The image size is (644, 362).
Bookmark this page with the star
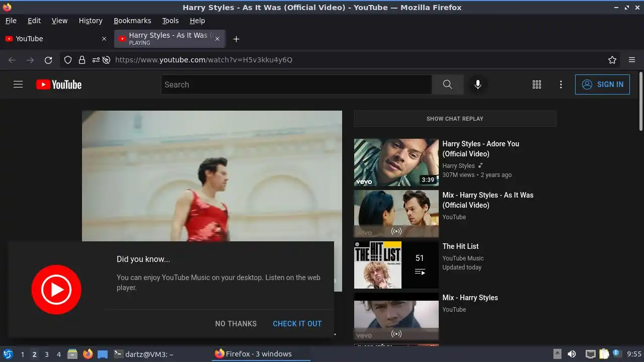pyautogui.click(x=612, y=60)
